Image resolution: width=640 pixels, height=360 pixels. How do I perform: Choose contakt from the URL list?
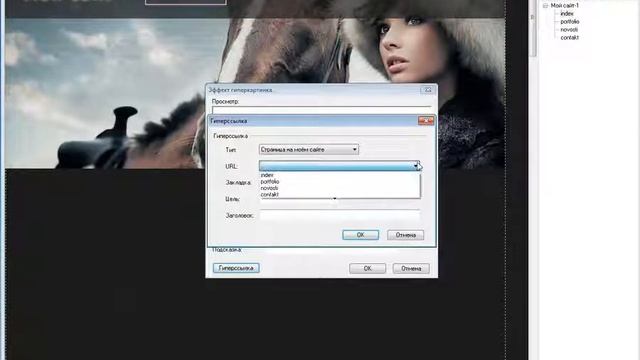tap(269, 195)
